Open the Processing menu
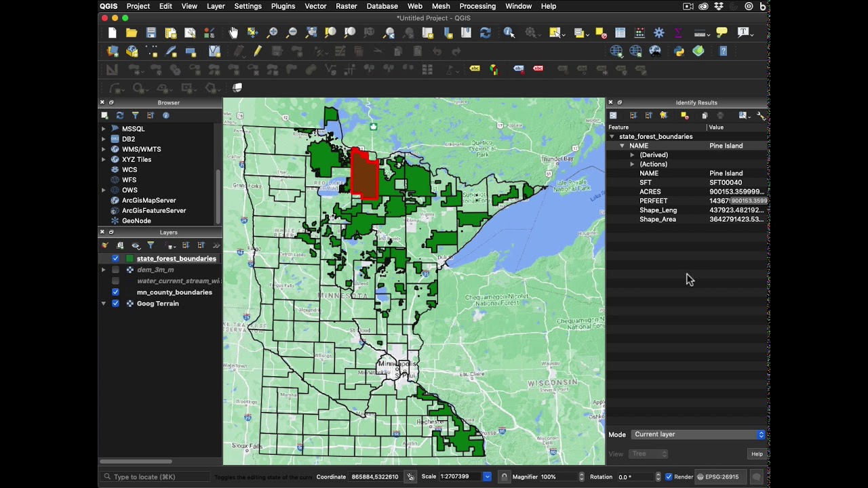 coord(477,6)
